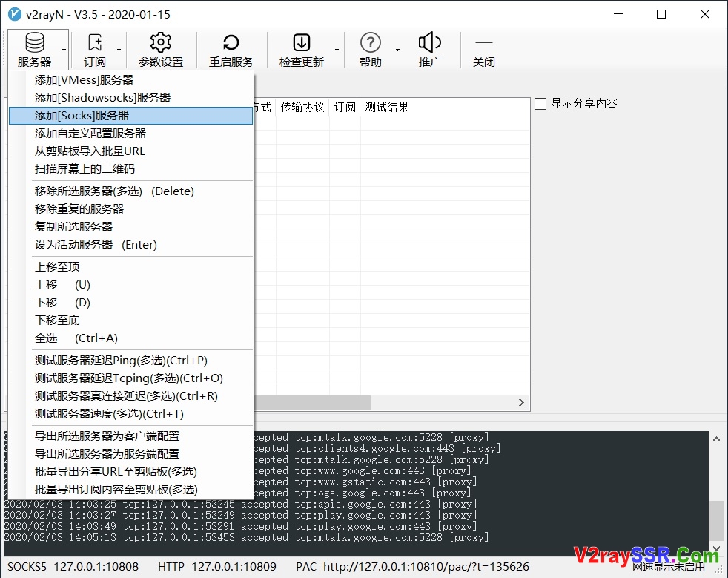
Task: Click the 测试结果 column header
Action: (x=386, y=108)
